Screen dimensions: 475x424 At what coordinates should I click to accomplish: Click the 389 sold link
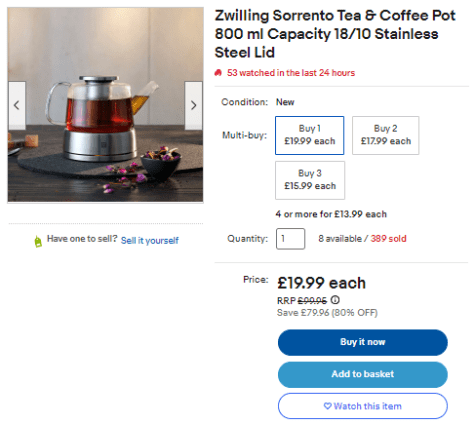(388, 239)
